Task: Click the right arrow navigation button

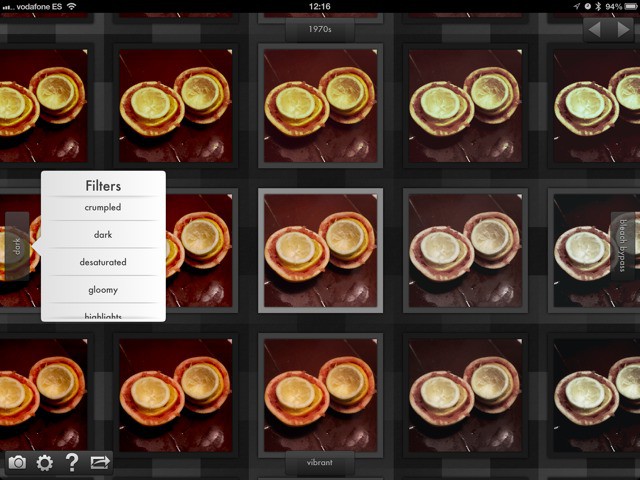Action: coord(622,30)
